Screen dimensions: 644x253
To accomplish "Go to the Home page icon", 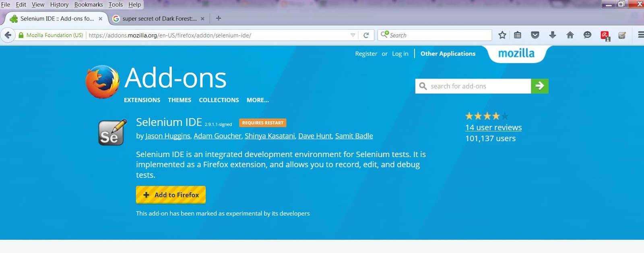I will pos(570,35).
